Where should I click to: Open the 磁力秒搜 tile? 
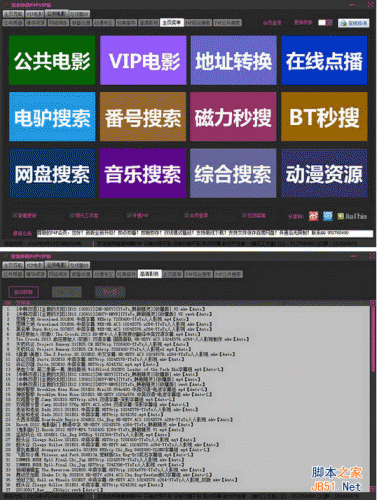pyautogui.click(x=233, y=117)
